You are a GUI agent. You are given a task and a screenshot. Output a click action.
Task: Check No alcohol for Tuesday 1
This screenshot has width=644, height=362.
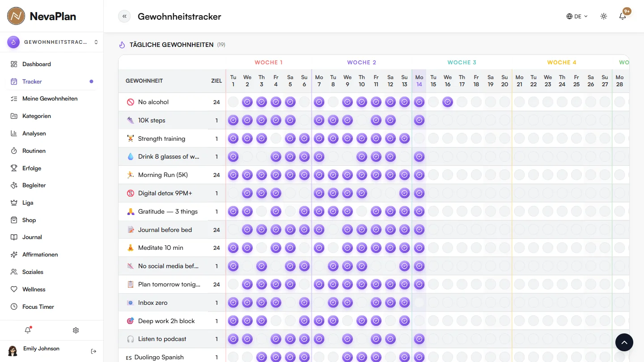pos(233,102)
